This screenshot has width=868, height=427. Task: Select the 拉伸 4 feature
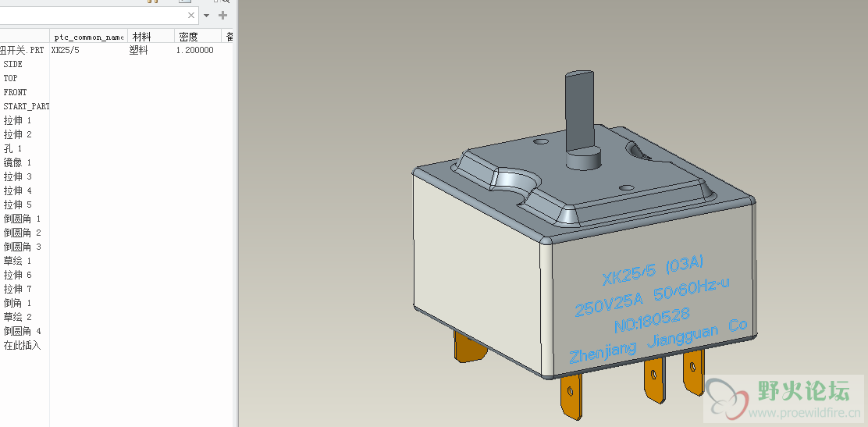click(17, 190)
